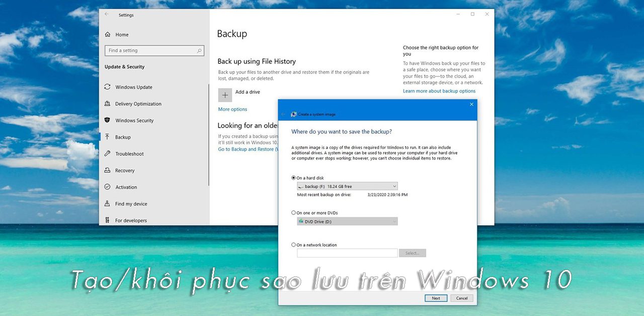Click the back arrow in system image dialog

tap(283, 114)
